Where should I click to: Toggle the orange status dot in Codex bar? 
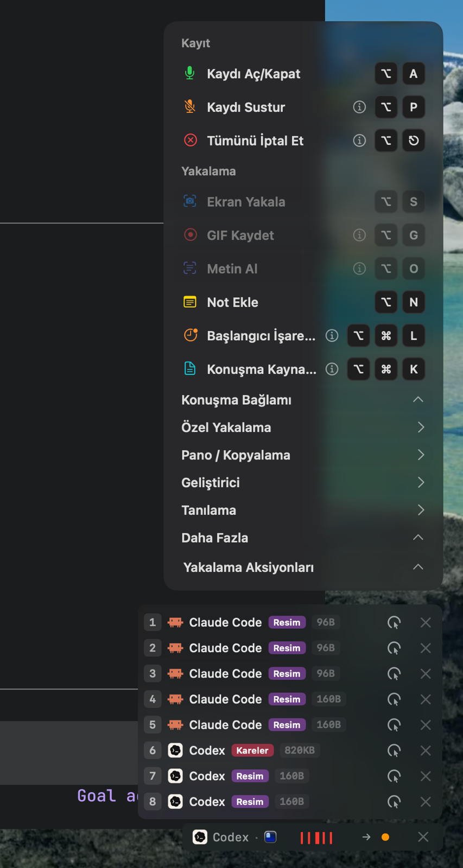coord(385,837)
